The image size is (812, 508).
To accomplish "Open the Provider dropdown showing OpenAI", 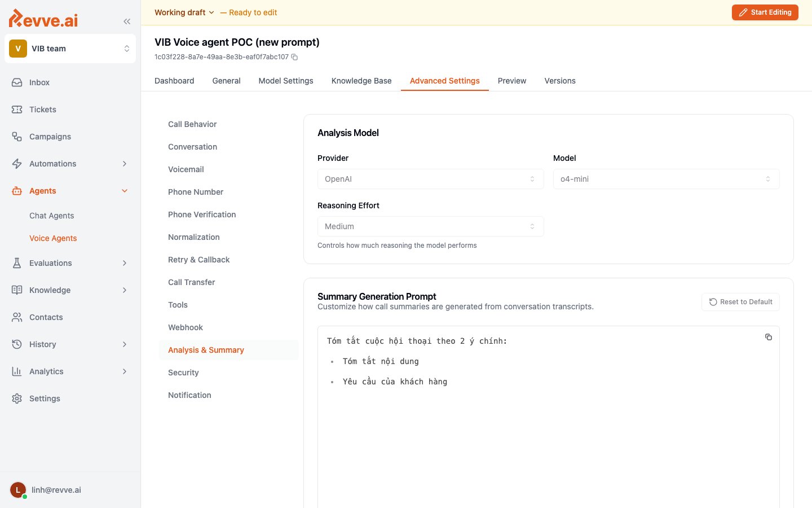I will coord(430,179).
